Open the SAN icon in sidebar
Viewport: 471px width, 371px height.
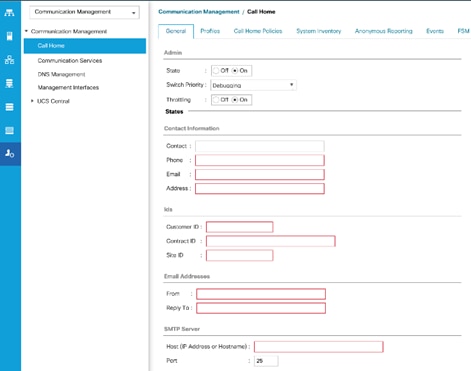click(9, 83)
